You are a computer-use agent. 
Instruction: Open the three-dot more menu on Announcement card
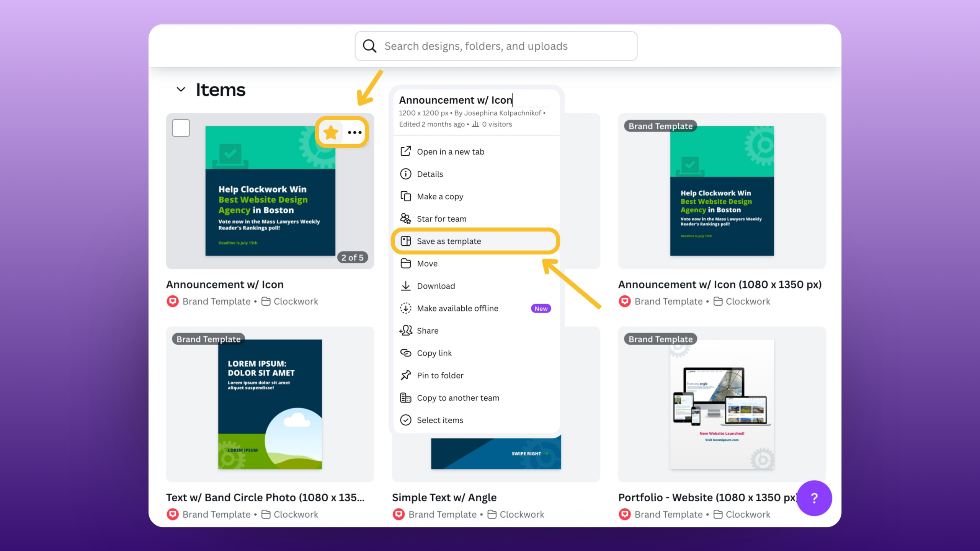coord(354,132)
